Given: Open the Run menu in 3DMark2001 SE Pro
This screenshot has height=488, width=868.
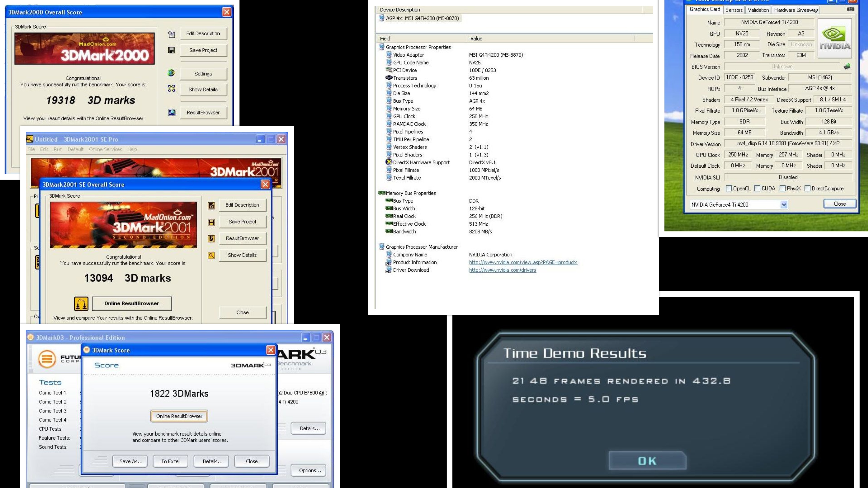Looking at the screenshot, I should point(58,149).
